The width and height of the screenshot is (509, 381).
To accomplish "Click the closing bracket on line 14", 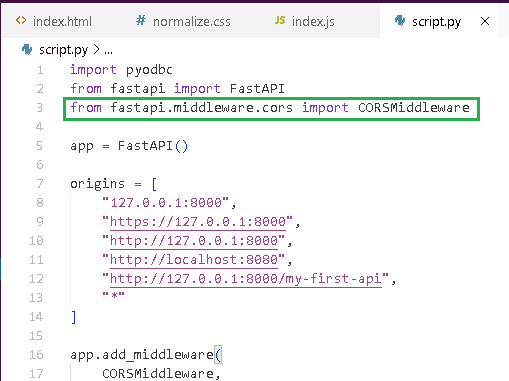I will pyautogui.click(x=74, y=317).
